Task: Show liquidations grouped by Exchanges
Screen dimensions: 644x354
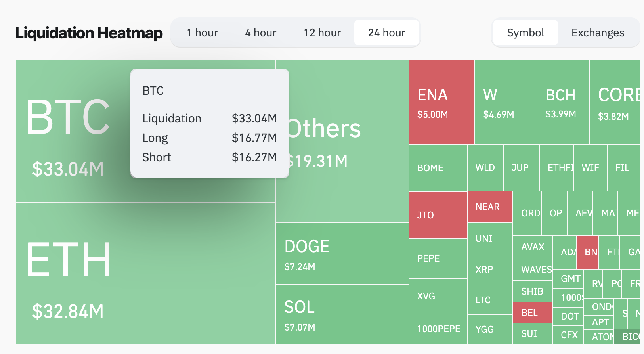Action: click(598, 33)
